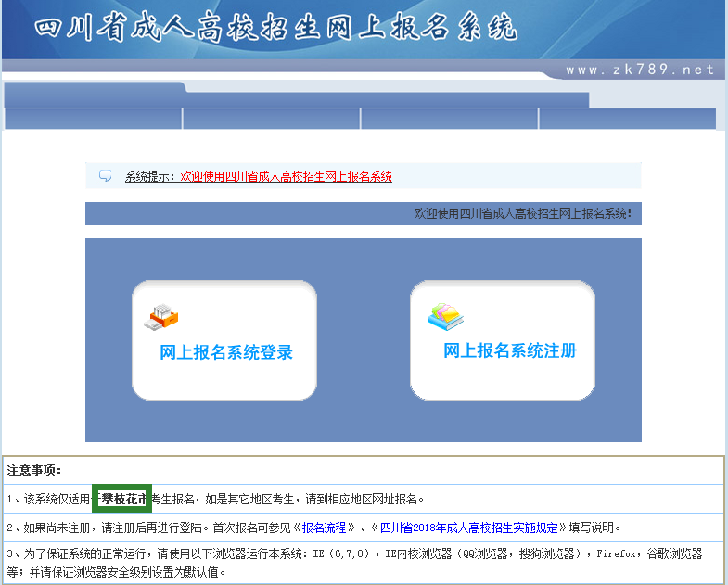Screen dimensions: 728x585
Task: Click the scrolling welcome text in the blue bar
Action: (523, 213)
